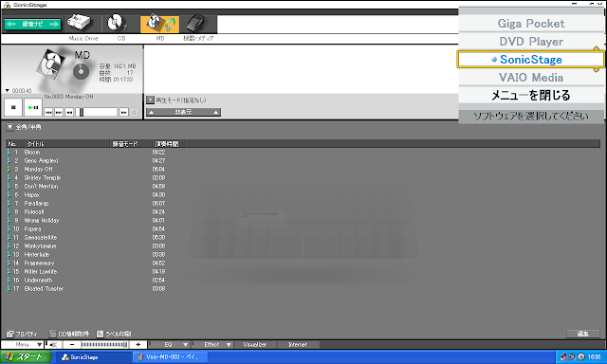
Task: Open the Windows Start button
Action: coord(26,357)
